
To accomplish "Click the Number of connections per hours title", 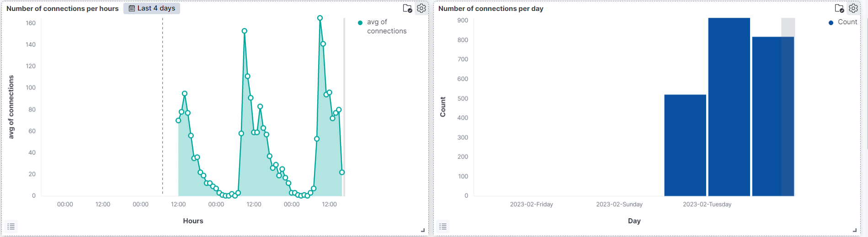I will pos(63,9).
